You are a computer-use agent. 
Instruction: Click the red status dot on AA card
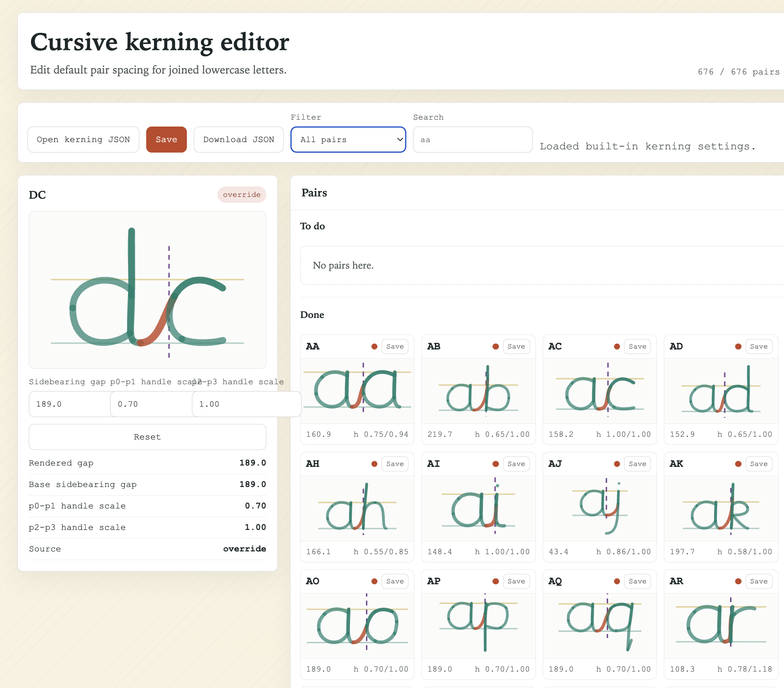(x=374, y=347)
